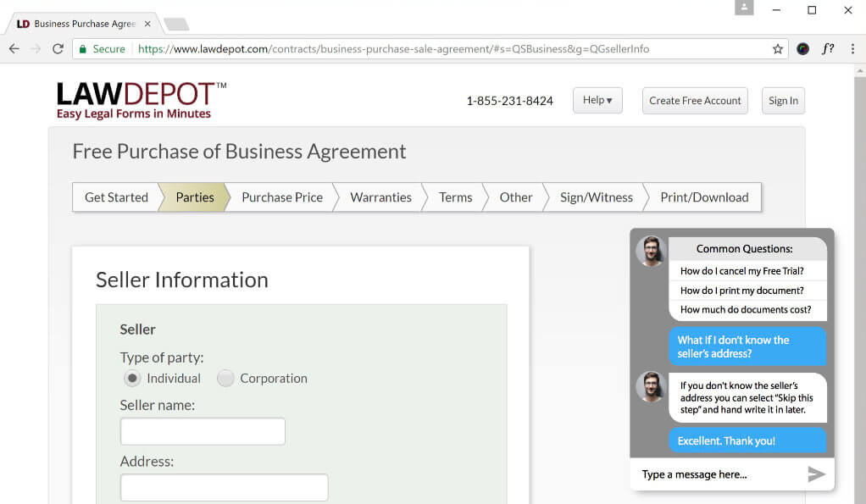Click the Secure site info indicator
866x504 pixels.
pyautogui.click(x=102, y=49)
